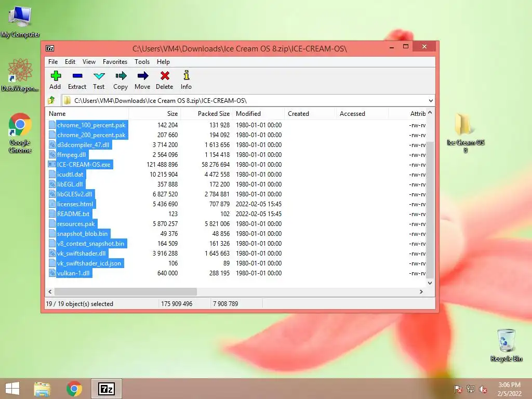Sort by the Size column header
532x399 pixels.
tap(155, 114)
